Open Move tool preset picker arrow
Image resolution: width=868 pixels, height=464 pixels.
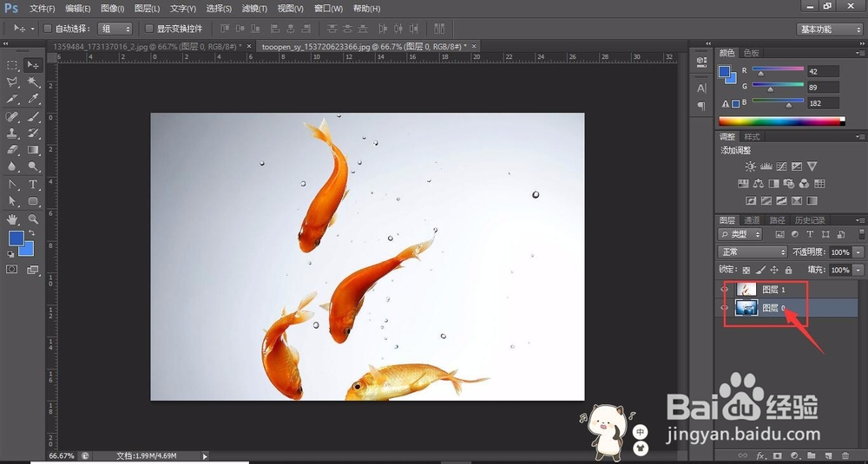click(x=32, y=29)
